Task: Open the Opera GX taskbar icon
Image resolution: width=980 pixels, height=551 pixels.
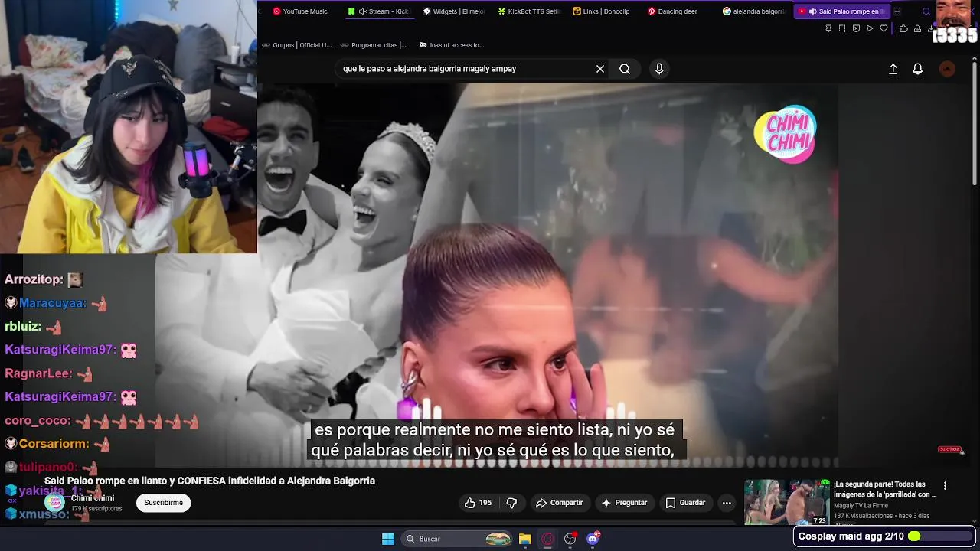Action: tap(547, 539)
